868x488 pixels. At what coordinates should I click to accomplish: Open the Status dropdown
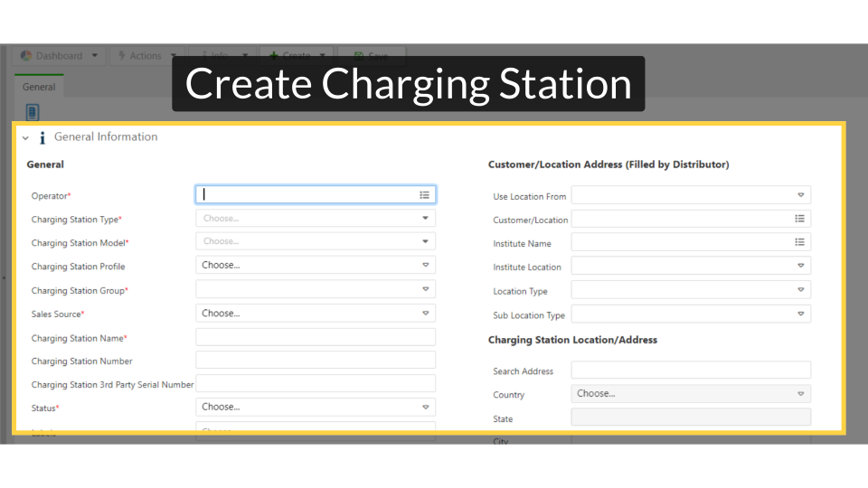point(316,407)
